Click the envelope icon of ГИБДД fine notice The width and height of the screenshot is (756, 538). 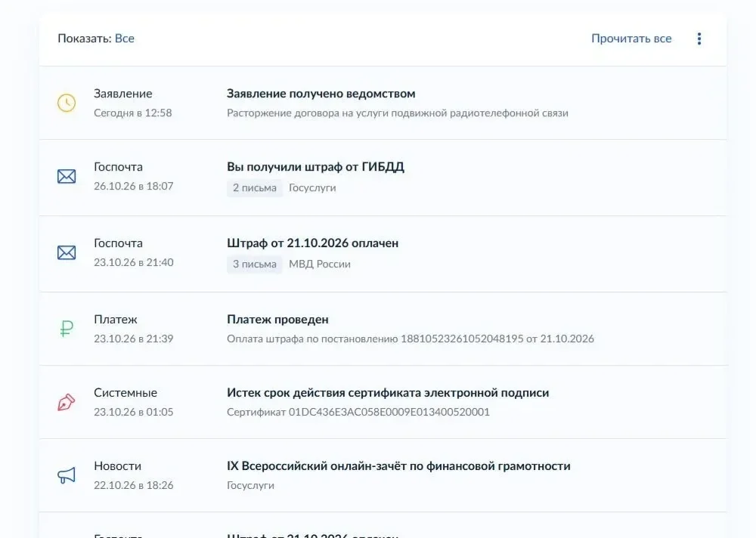(x=67, y=177)
